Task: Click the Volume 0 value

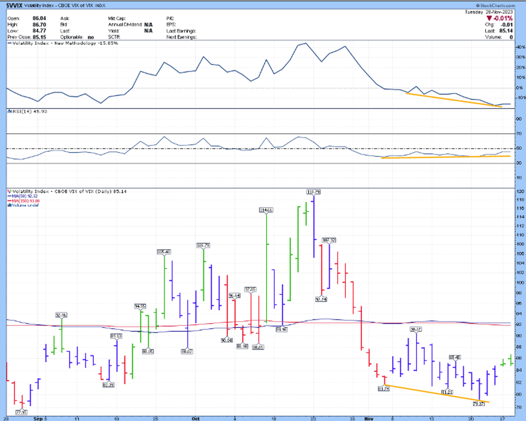Action: click(x=511, y=37)
